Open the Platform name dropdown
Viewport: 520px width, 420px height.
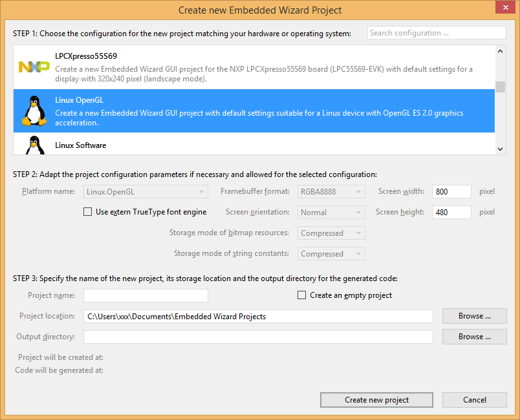pyautogui.click(x=146, y=192)
